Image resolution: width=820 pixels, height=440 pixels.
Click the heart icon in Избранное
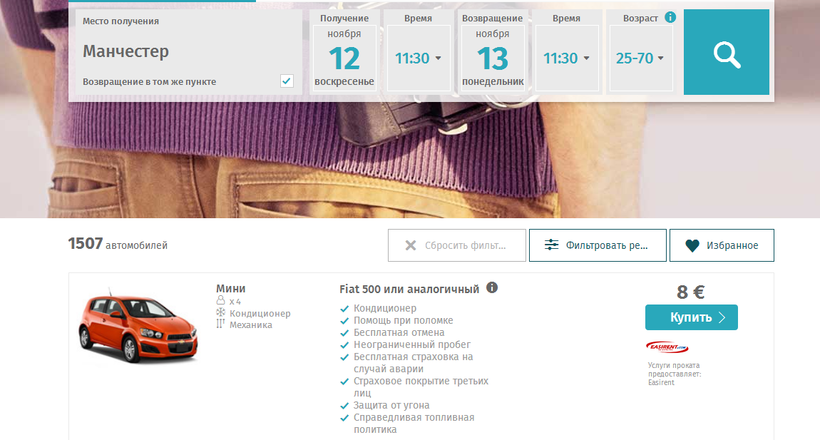[692, 245]
